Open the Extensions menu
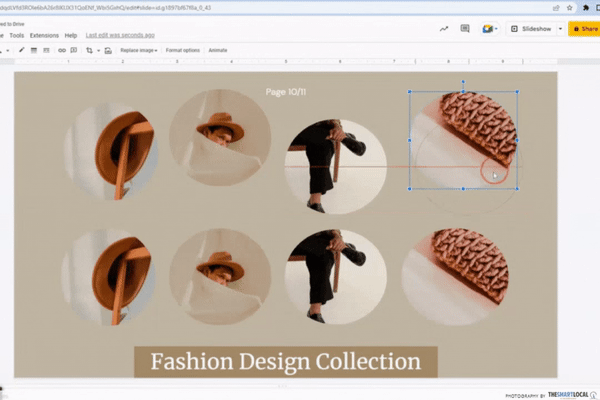This screenshot has width=600, height=400. (44, 35)
